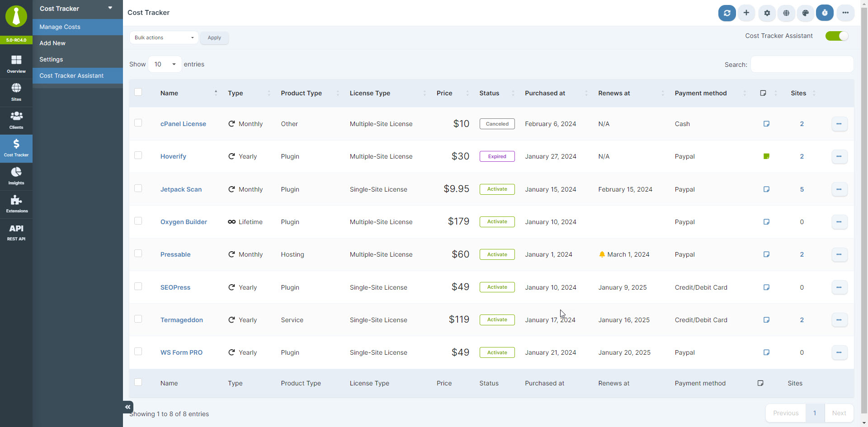
Task: Expand the Cost Tracker sidebar menu arrow
Action: coord(110,8)
